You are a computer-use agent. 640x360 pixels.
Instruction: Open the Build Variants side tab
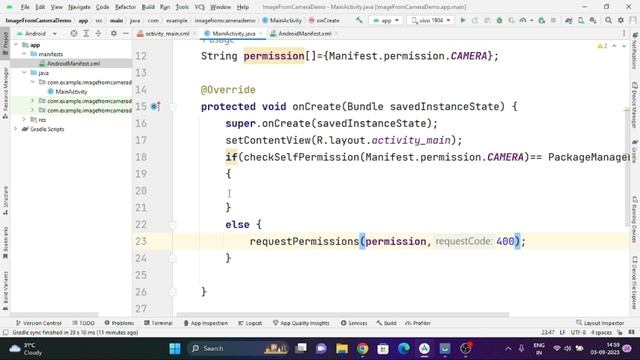point(5,292)
